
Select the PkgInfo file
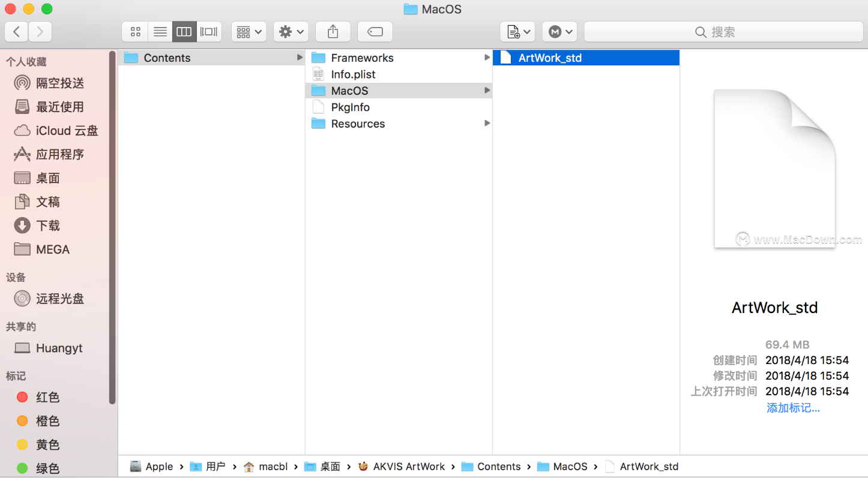399,107
